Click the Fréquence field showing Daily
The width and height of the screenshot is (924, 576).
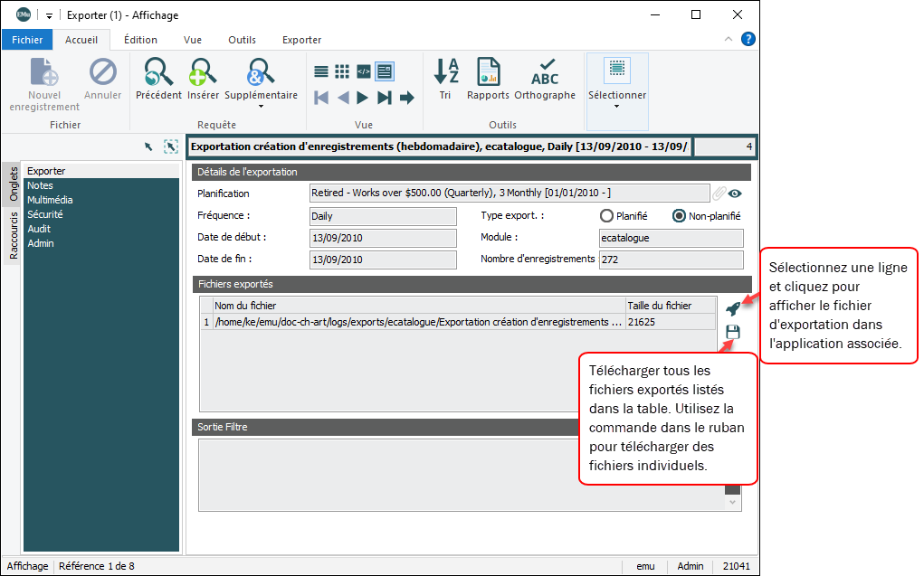coord(383,217)
